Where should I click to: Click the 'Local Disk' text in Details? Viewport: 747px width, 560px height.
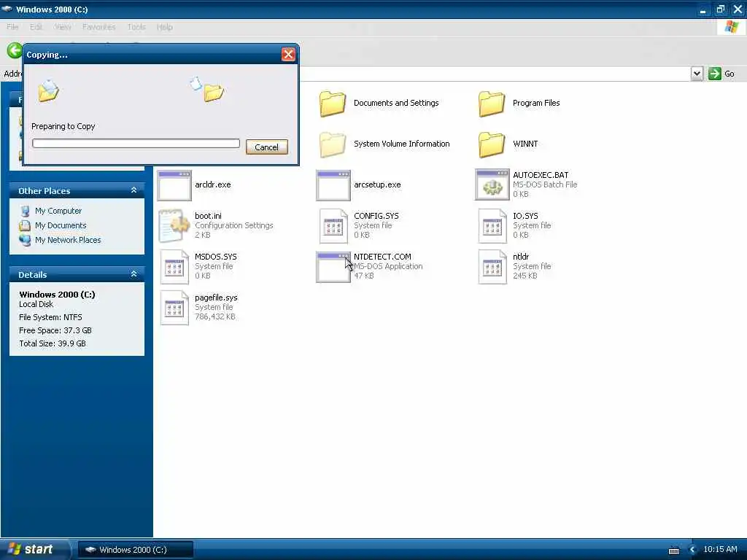(36, 304)
